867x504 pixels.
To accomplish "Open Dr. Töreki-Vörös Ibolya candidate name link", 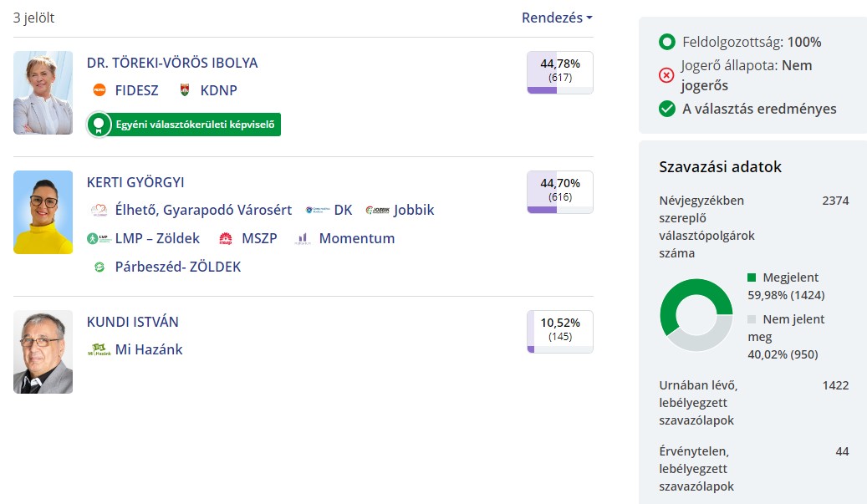I will pos(172,63).
